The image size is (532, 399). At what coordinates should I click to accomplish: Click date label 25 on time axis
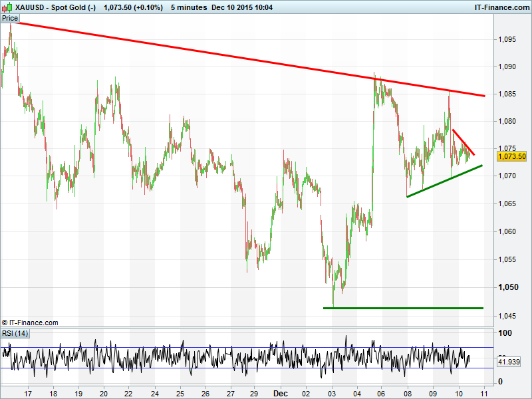click(180, 394)
